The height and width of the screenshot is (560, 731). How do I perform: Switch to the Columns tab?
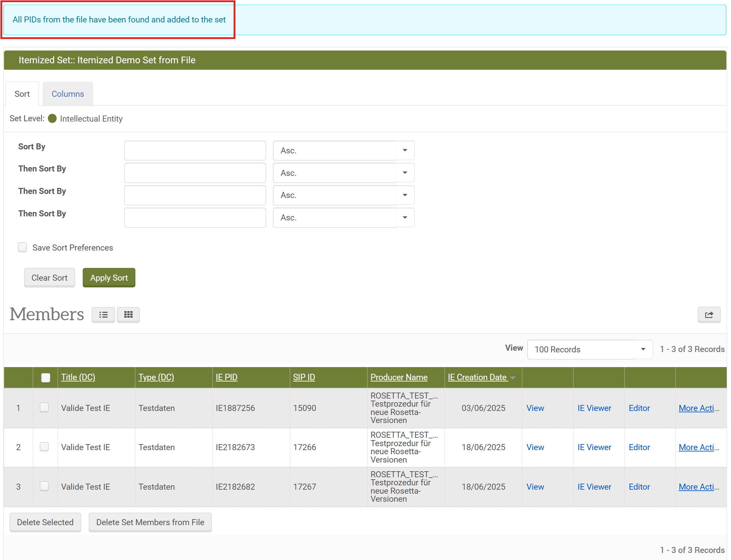coord(67,94)
